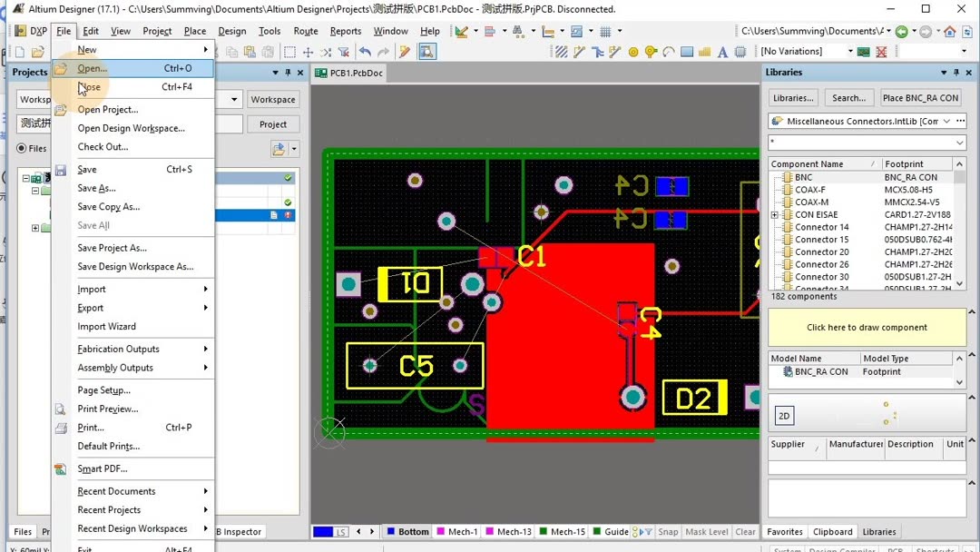Select the Place String text tool
Image resolution: width=980 pixels, height=552 pixels.
722,52
